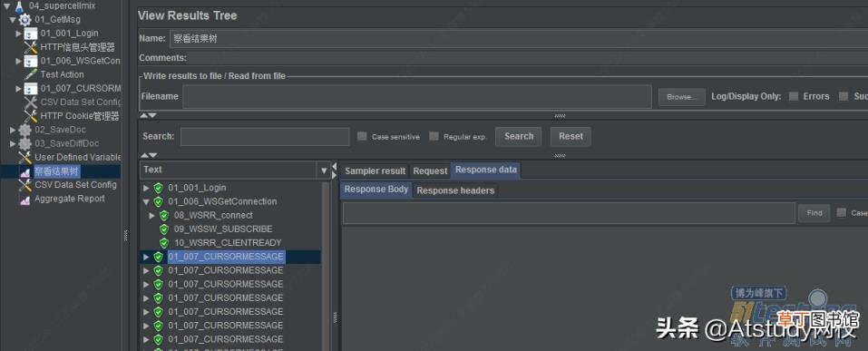Expand the highlighted 01_007_CURSORMESSAGE result
Image resolution: width=868 pixels, height=351 pixels.
146,257
